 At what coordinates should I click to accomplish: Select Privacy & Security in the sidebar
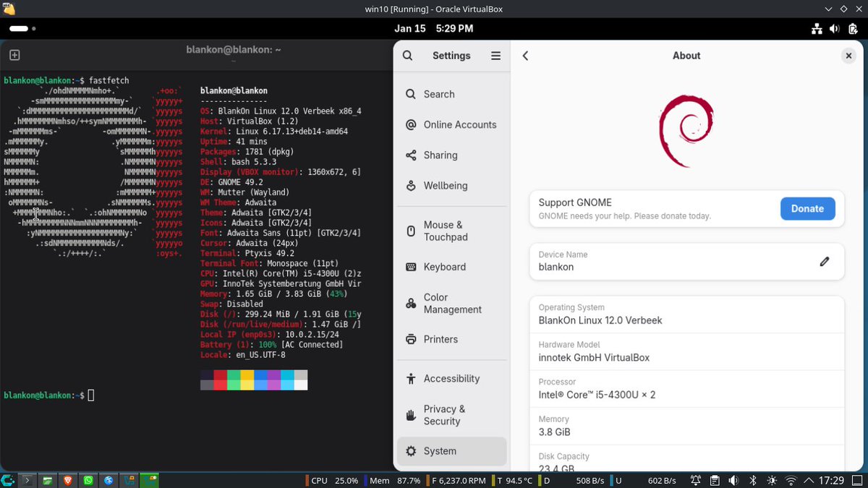452,415
